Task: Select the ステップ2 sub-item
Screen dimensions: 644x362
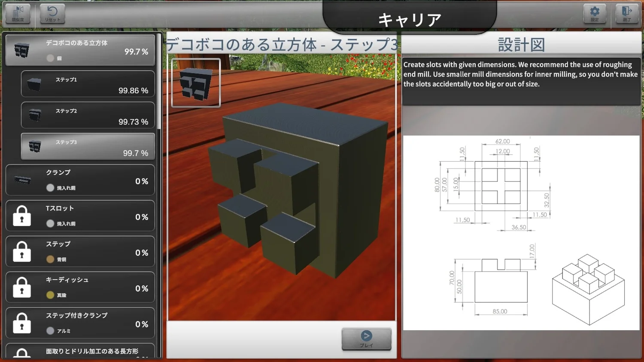Action: click(x=88, y=115)
